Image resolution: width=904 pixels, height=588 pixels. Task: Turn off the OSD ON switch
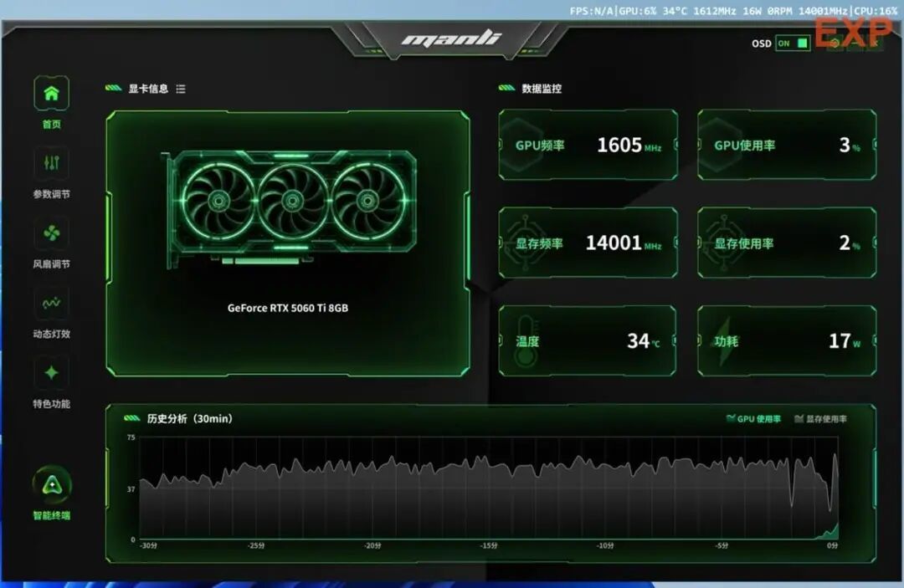pos(793,43)
